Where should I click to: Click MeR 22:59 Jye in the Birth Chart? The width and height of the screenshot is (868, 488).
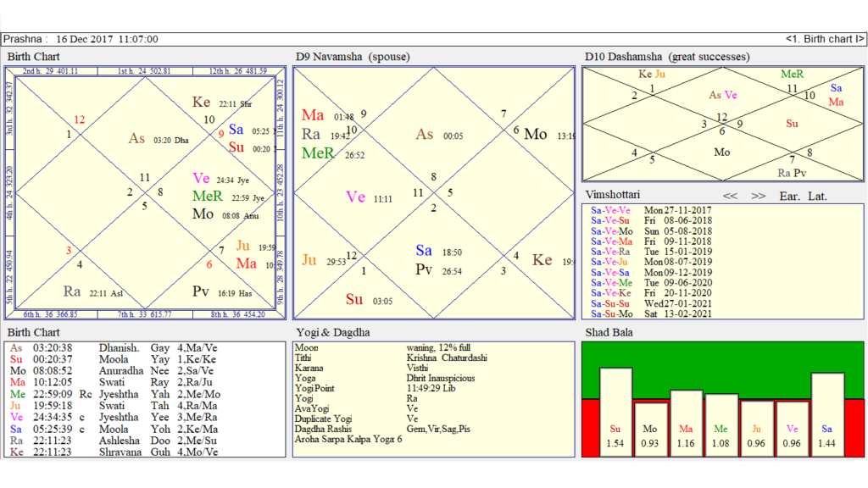point(228,197)
